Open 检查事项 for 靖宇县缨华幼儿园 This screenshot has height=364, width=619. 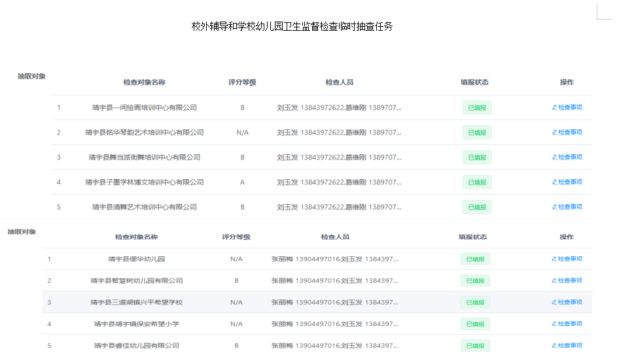567,259
